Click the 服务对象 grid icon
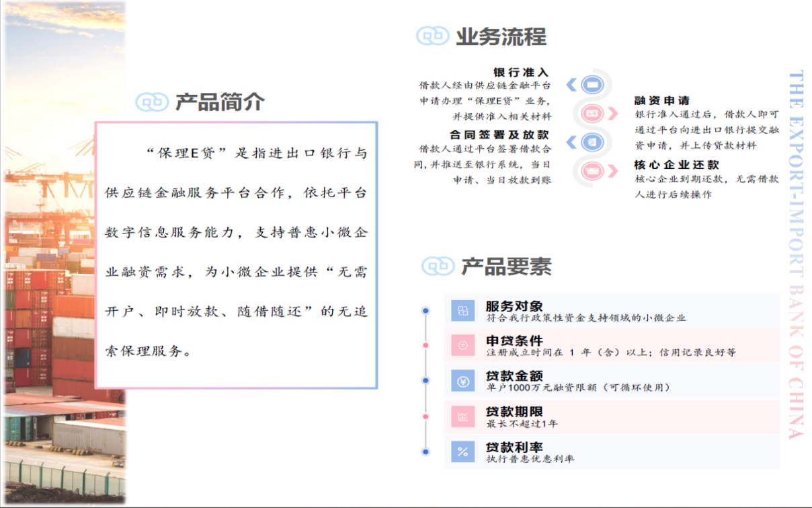Image resolution: width=812 pixels, height=508 pixels. [462, 311]
